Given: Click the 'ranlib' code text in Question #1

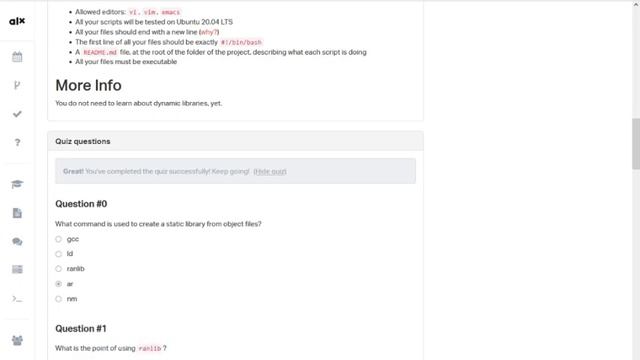Looking at the screenshot, I should (x=150, y=349).
